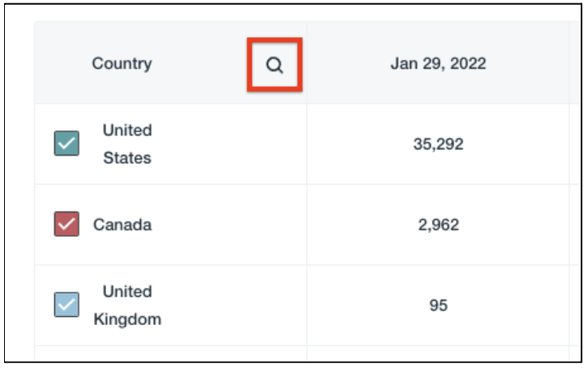The image size is (588, 368).
Task: Deselect the United Kingdom checkbox
Action: pos(66,305)
